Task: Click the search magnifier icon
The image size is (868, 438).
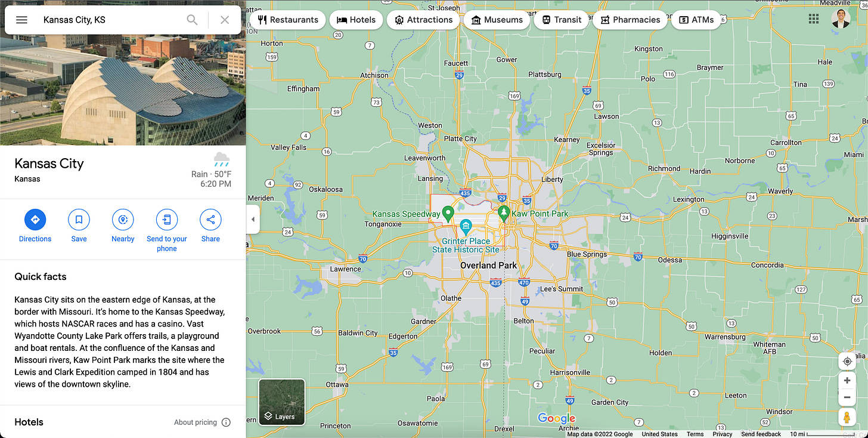Action: click(x=192, y=20)
